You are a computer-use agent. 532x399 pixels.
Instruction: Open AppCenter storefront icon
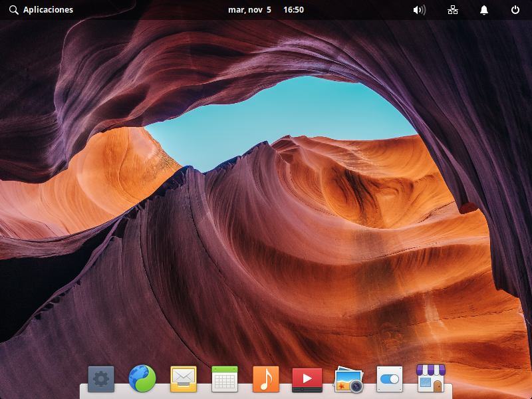[430, 378]
